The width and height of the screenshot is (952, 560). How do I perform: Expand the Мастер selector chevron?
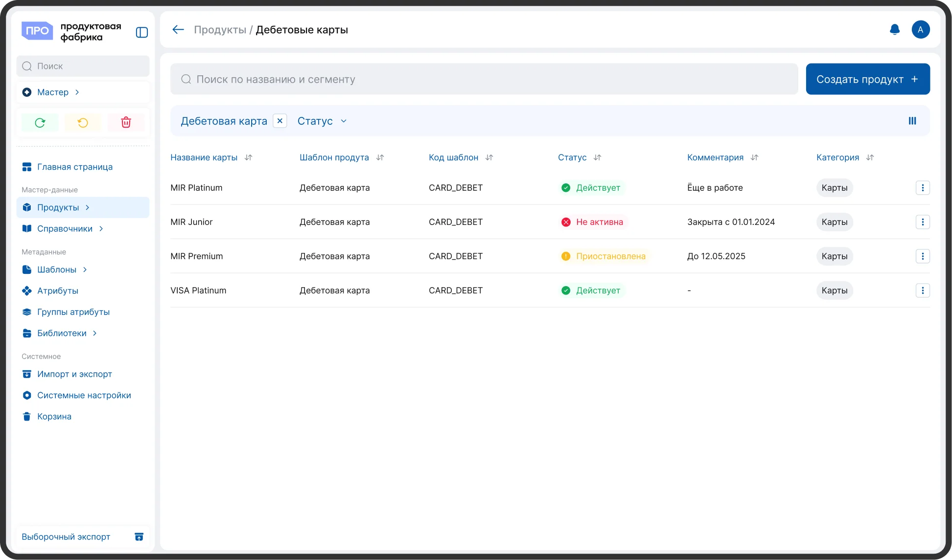coord(77,92)
